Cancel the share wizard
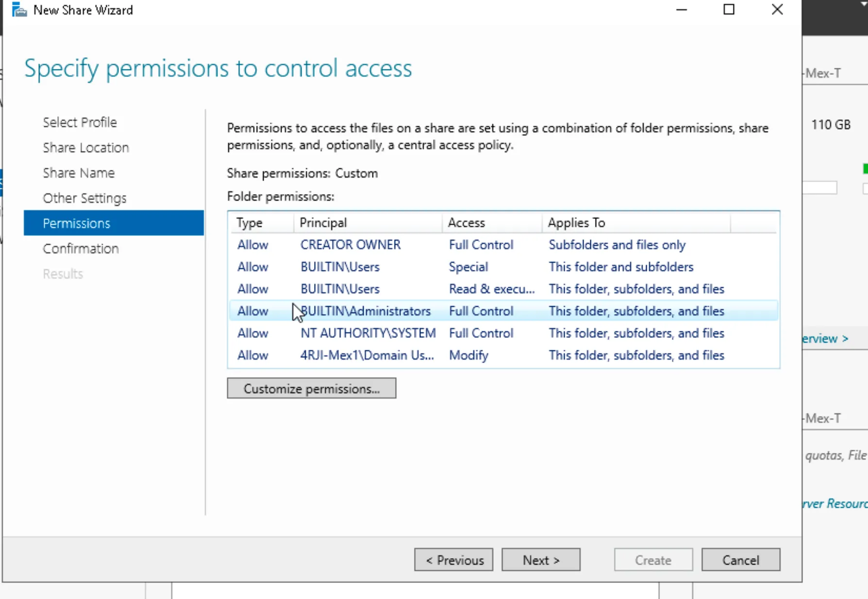The image size is (868, 599). (741, 560)
